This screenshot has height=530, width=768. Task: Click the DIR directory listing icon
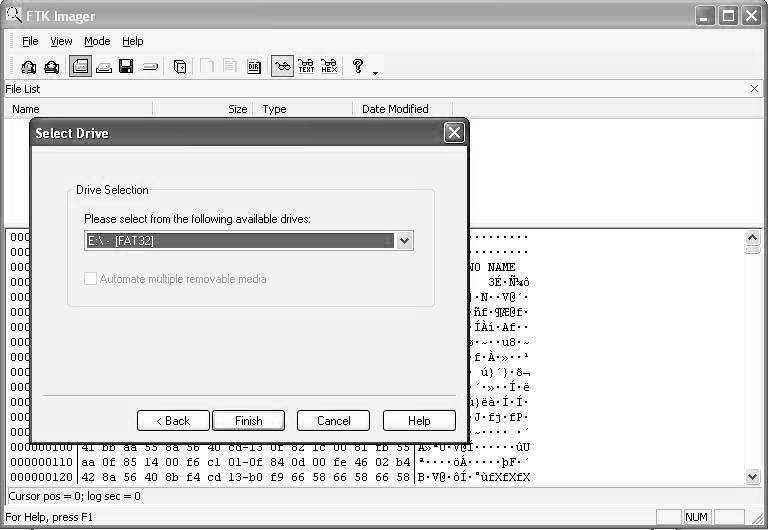coord(254,67)
